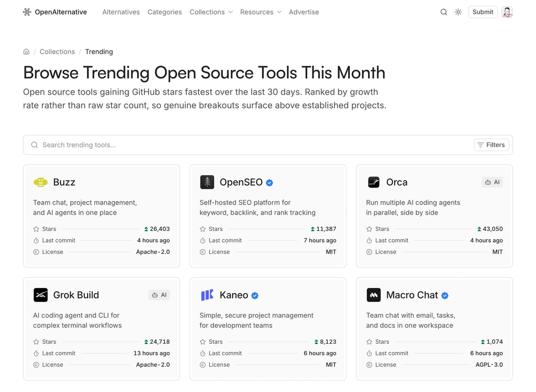The height and width of the screenshot is (392, 536).
Task: Click Buzz's Apache-2.0 license value
Action: [153, 252]
